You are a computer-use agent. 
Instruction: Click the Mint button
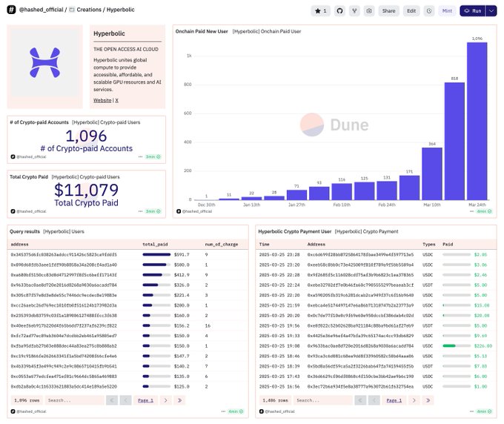click(x=447, y=11)
